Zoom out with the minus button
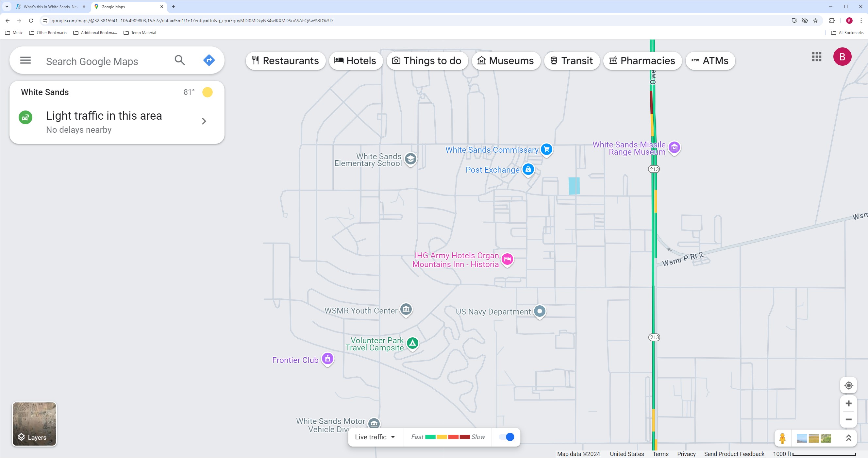Image resolution: width=868 pixels, height=458 pixels. point(848,419)
